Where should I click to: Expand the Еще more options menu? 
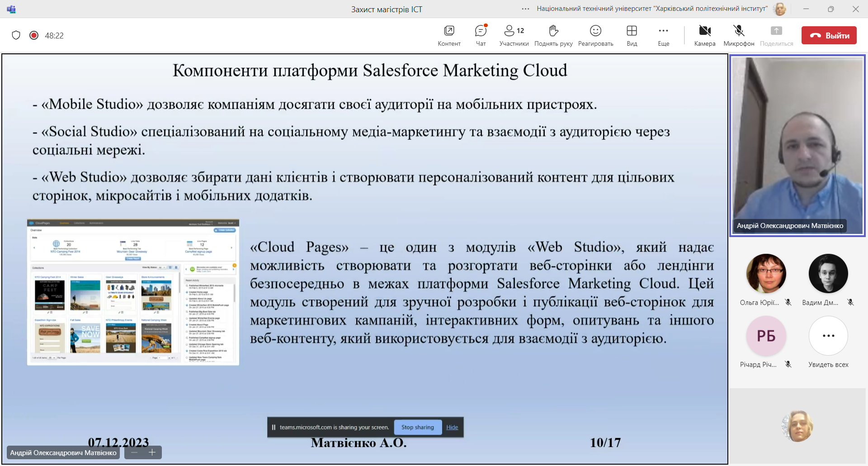coord(663,35)
